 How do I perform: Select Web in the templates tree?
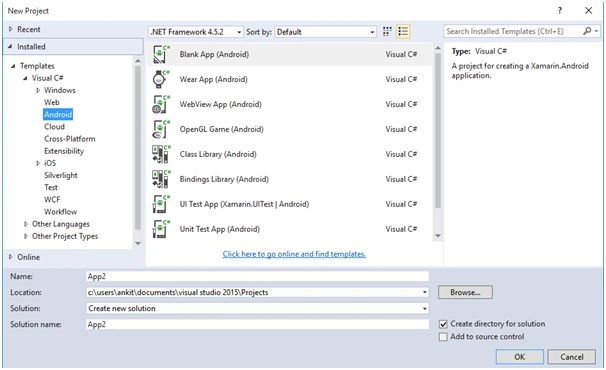[52, 102]
